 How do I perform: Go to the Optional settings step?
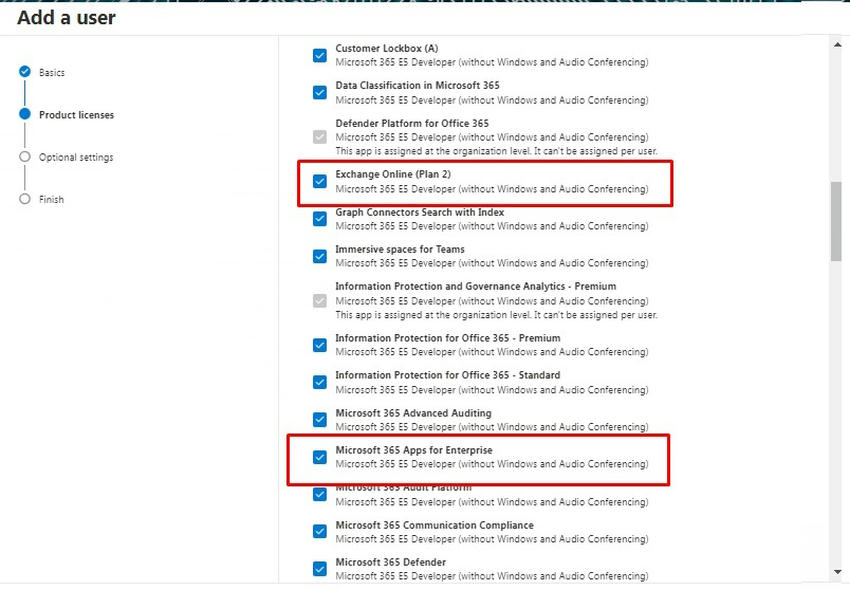click(23, 157)
